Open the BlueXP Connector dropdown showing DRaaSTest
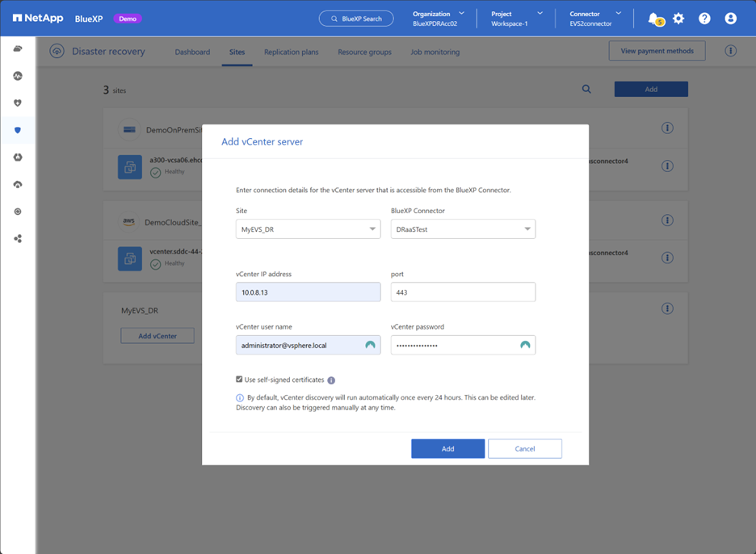The image size is (756, 554). (x=463, y=229)
